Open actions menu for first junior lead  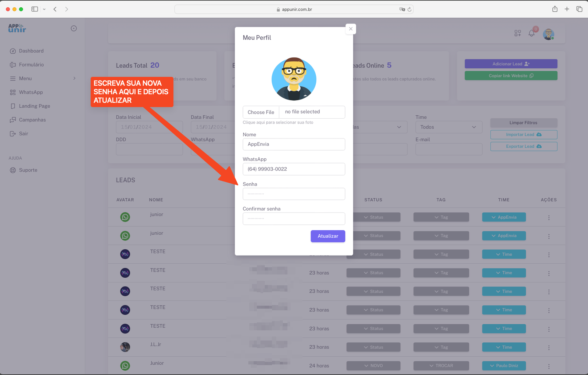coord(549,218)
